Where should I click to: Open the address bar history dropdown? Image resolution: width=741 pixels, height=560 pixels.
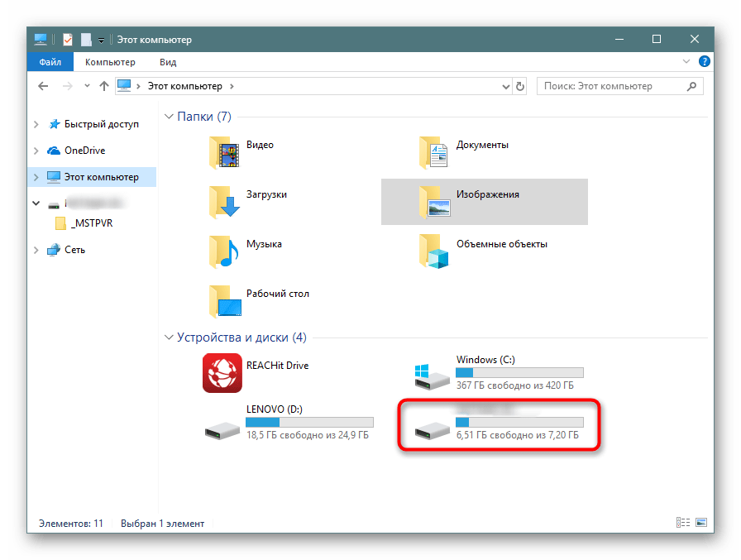(x=505, y=86)
